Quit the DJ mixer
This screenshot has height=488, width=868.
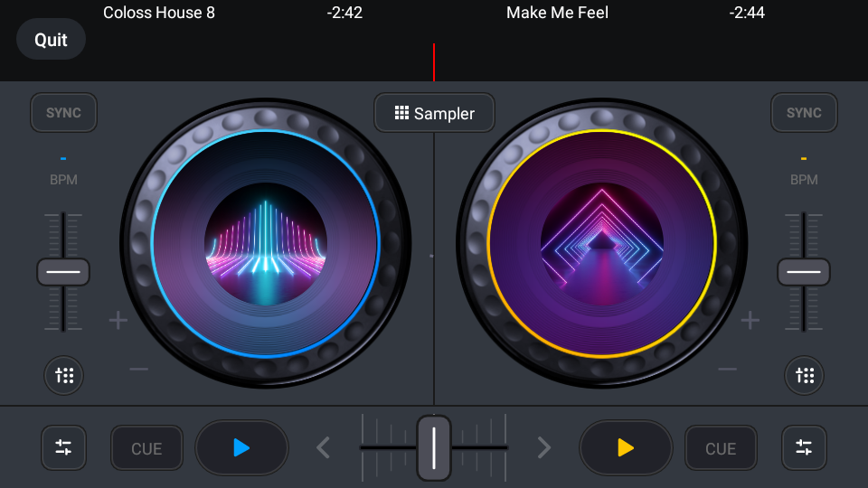(x=51, y=40)
